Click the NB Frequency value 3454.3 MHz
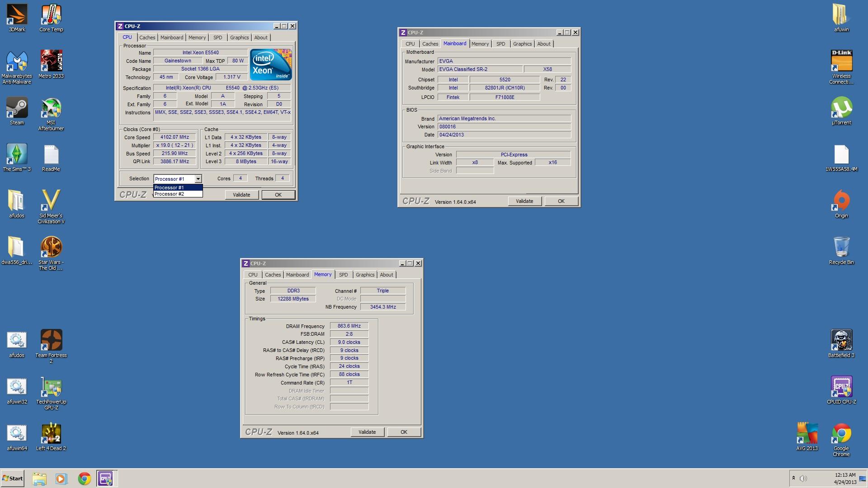The width and height of the screenshot is (868, 488). point(383,307)
